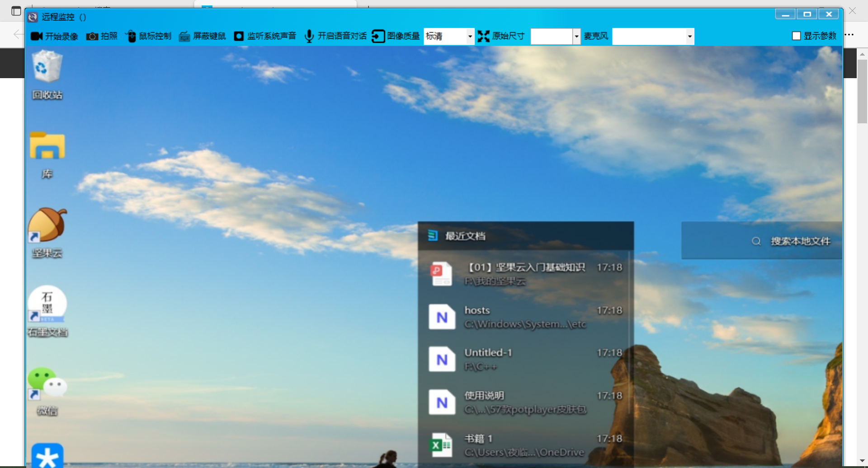Open the 麦克风 microphone dropdown

coord(689,36)
